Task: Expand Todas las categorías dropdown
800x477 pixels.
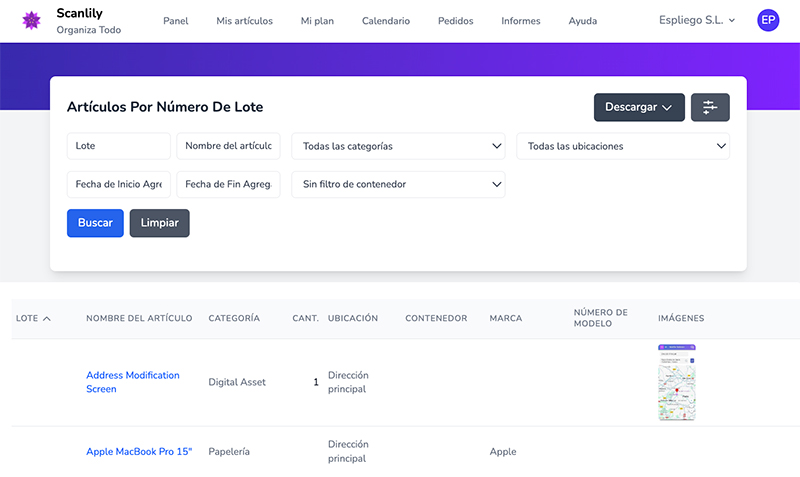Action: [x=398, y=146]
